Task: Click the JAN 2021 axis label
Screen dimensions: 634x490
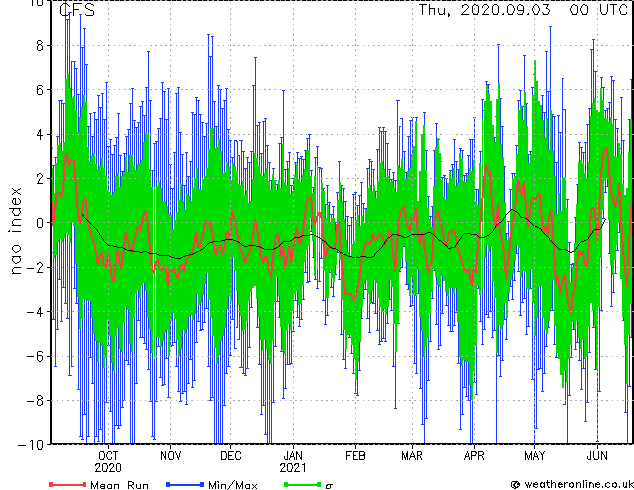Action: pyautogui.click(x=293, y=462)
